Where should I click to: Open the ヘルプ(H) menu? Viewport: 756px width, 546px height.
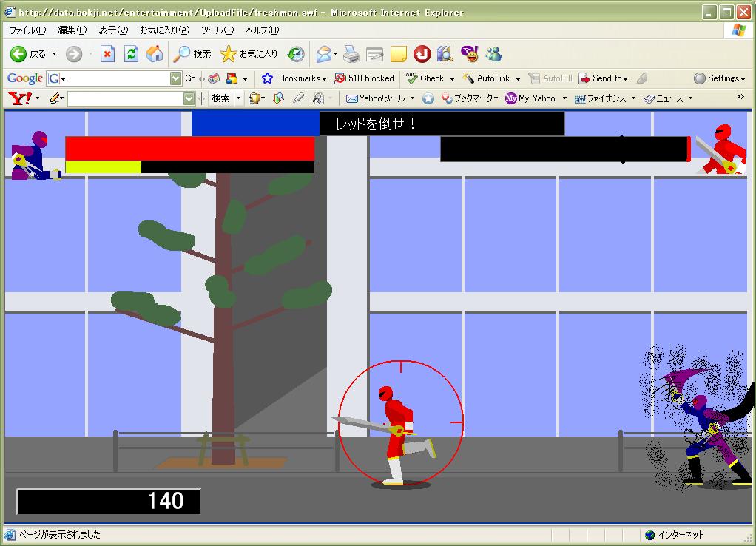[x=262, y=30]
